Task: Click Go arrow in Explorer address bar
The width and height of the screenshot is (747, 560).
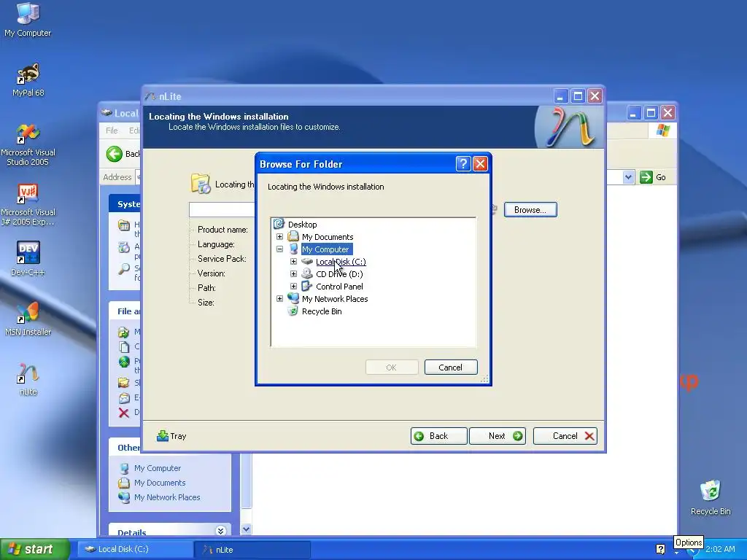Action: tap(646, 177)
